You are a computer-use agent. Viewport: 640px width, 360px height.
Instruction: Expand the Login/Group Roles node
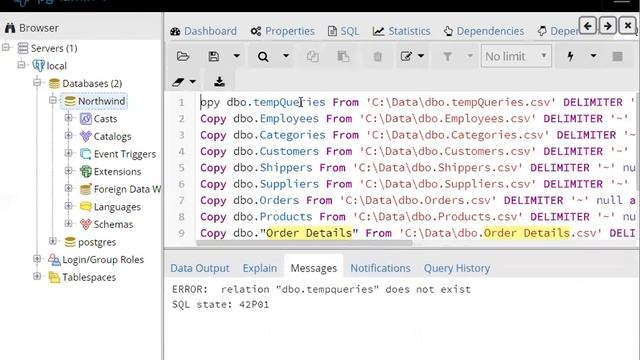pos(37,259)
